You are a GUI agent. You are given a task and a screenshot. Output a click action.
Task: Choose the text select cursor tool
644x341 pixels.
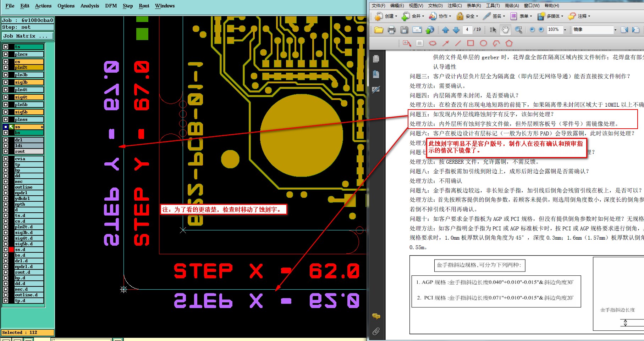493,30
